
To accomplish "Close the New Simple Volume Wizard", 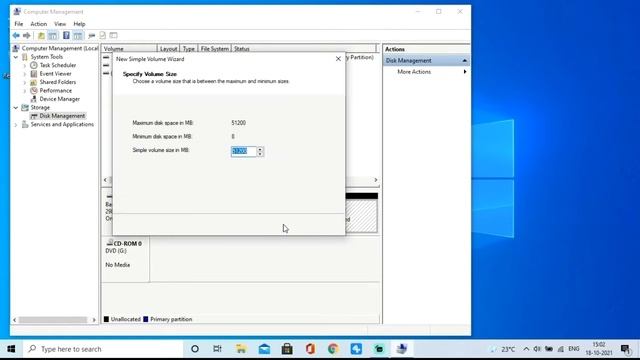I will [338, 59].
